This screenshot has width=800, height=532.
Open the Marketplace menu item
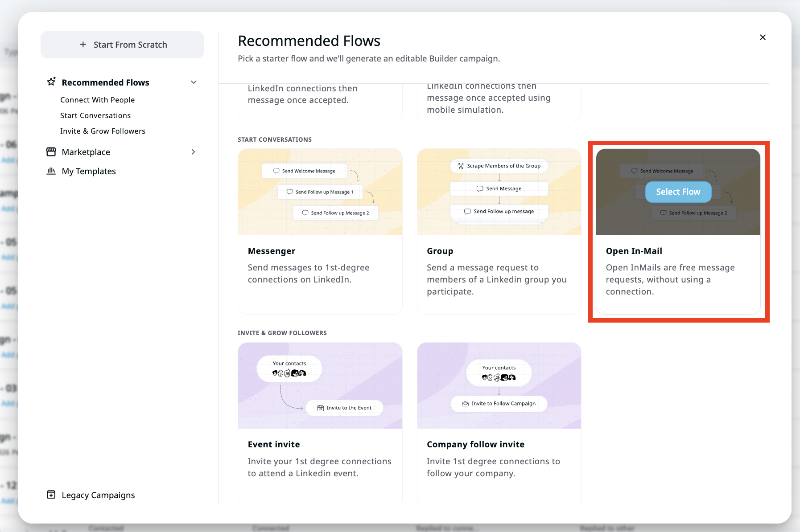pyautogui.click(x=86, y=152)
